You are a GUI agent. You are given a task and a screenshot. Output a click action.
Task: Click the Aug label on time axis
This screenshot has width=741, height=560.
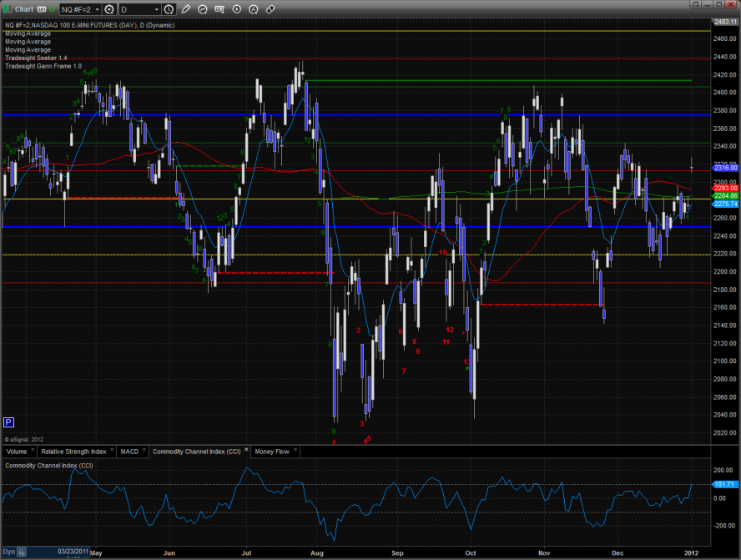point(317,553)
